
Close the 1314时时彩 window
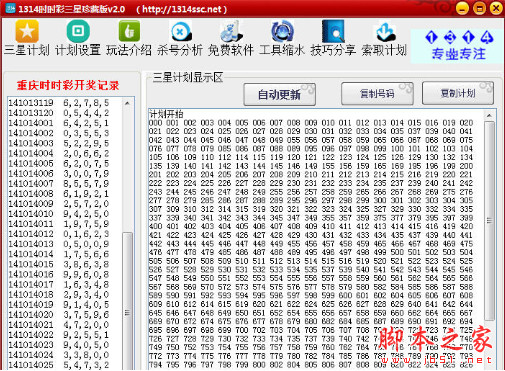[496, 8]
